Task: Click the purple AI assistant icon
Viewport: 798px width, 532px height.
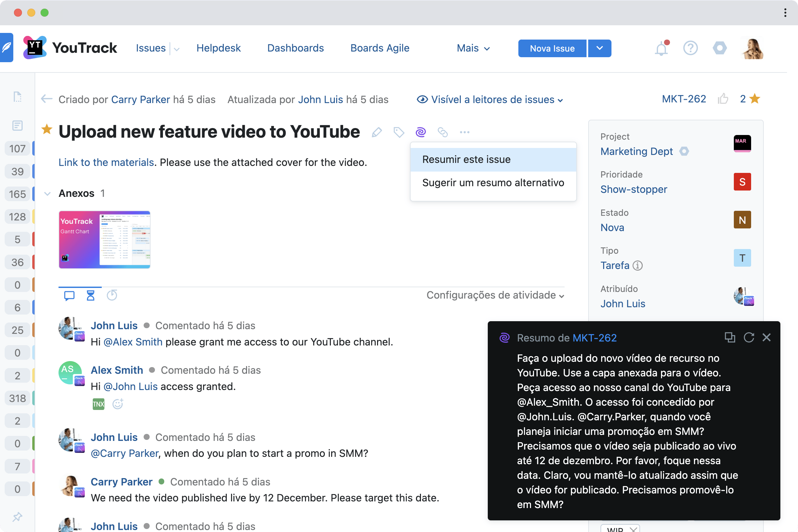Action: pyautogui.click(x=421, y=132)
